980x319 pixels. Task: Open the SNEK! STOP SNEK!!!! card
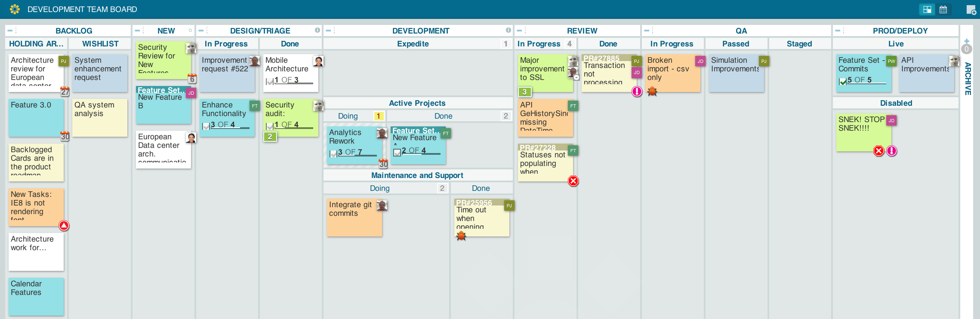(x=863, y=132)
